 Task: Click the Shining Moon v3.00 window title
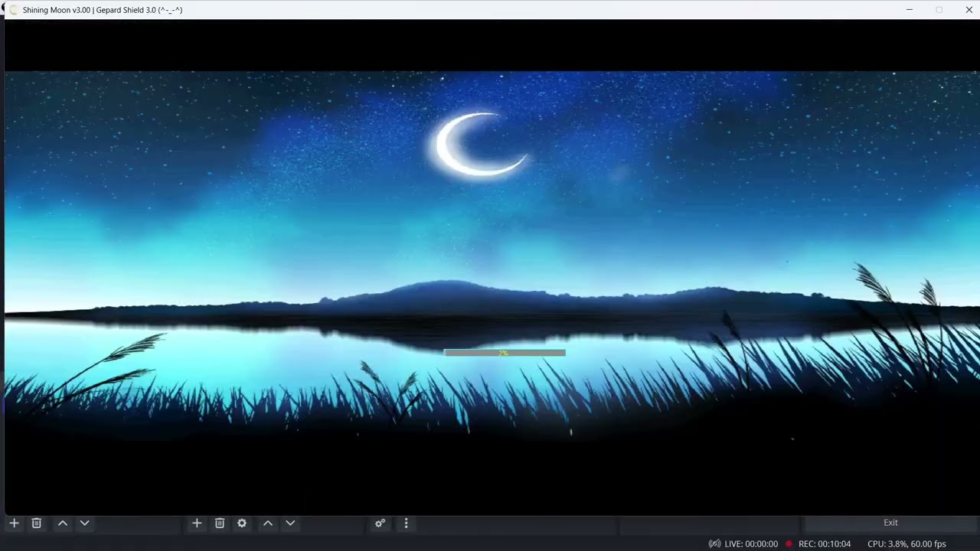[103, 10]
